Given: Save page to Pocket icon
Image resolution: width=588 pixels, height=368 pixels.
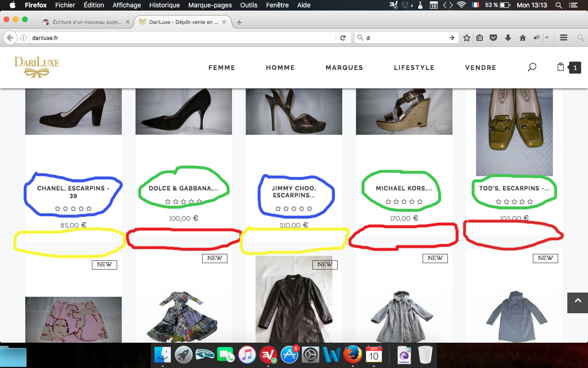Looking at the screenshot, I should (x=493, y=38).
